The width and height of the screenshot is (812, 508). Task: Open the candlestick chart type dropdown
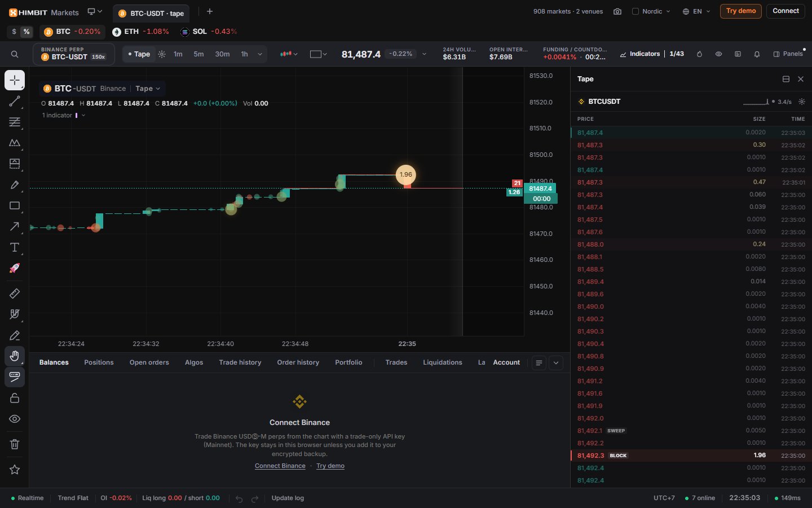(x=288, y=54)
